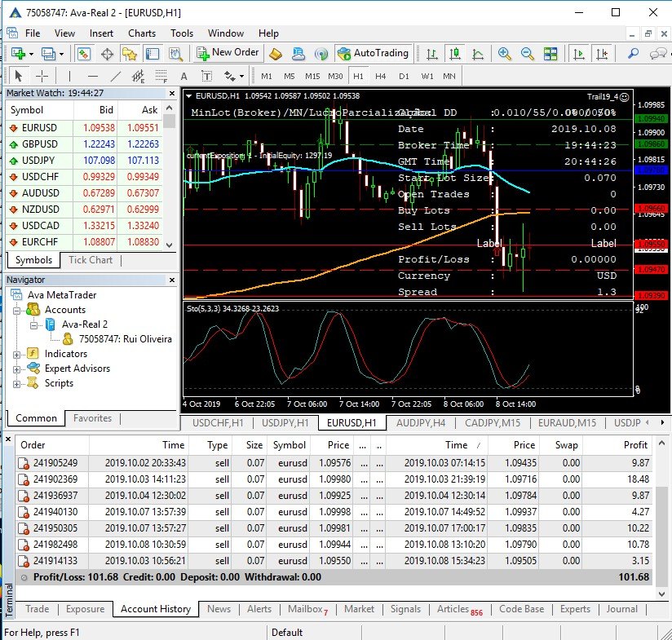Open the MetaEditor yellow book icon
This screenshot has width=672, height=640.
coord(276,54)
